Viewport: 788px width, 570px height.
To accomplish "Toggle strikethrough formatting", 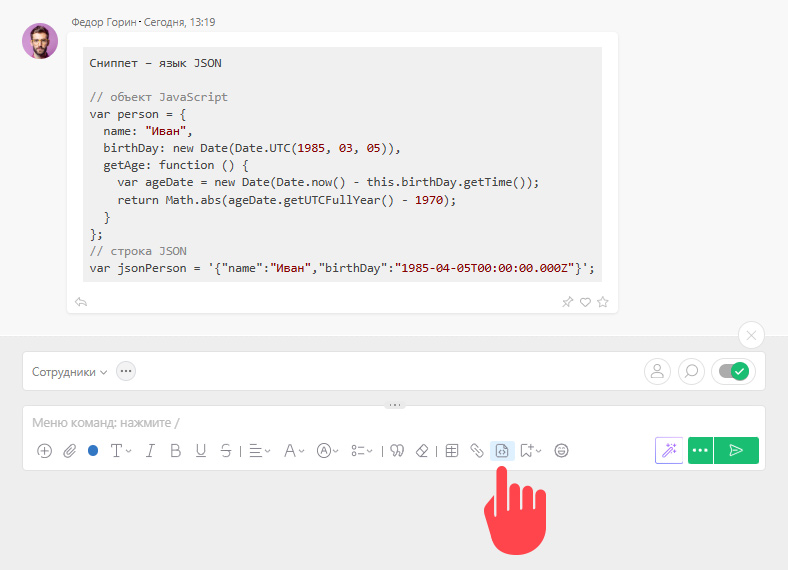I will pyautogui.click(x=226, y=451).
